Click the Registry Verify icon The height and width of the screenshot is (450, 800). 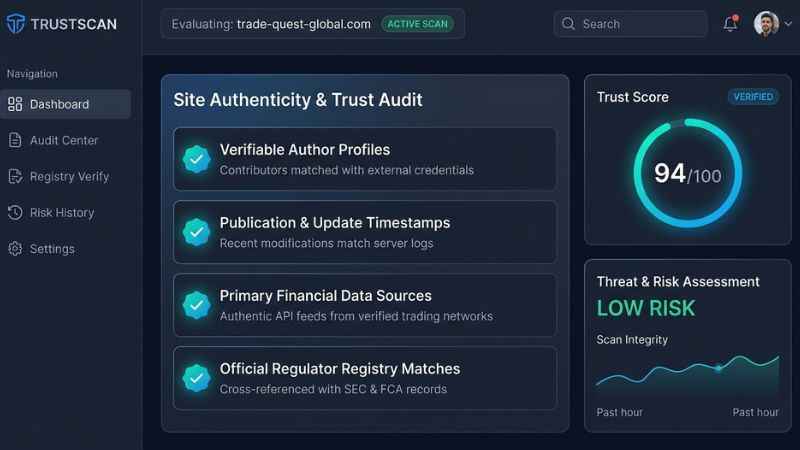click(x=15, y=177)
